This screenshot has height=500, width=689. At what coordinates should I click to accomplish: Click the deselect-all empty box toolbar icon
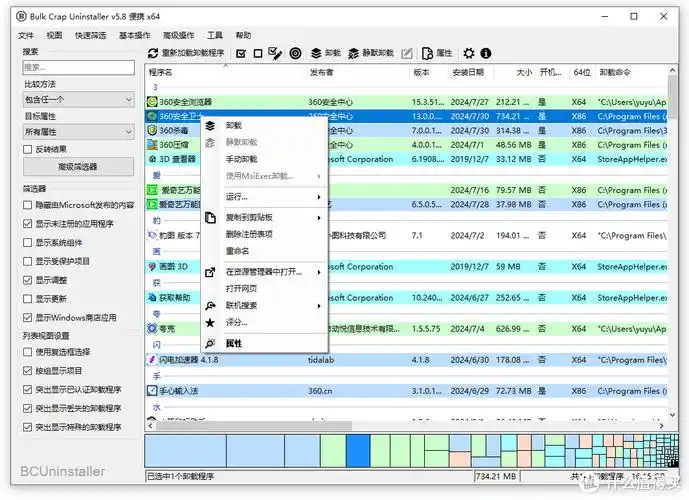257,53
